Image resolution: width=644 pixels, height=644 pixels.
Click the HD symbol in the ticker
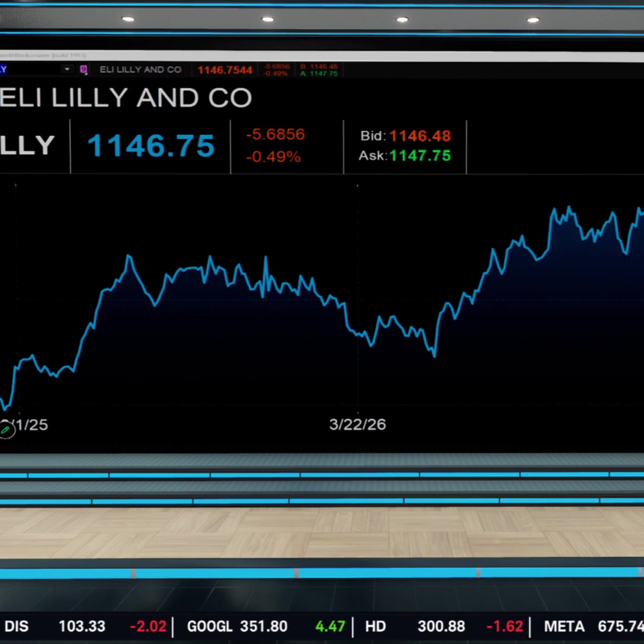(375, 626)
